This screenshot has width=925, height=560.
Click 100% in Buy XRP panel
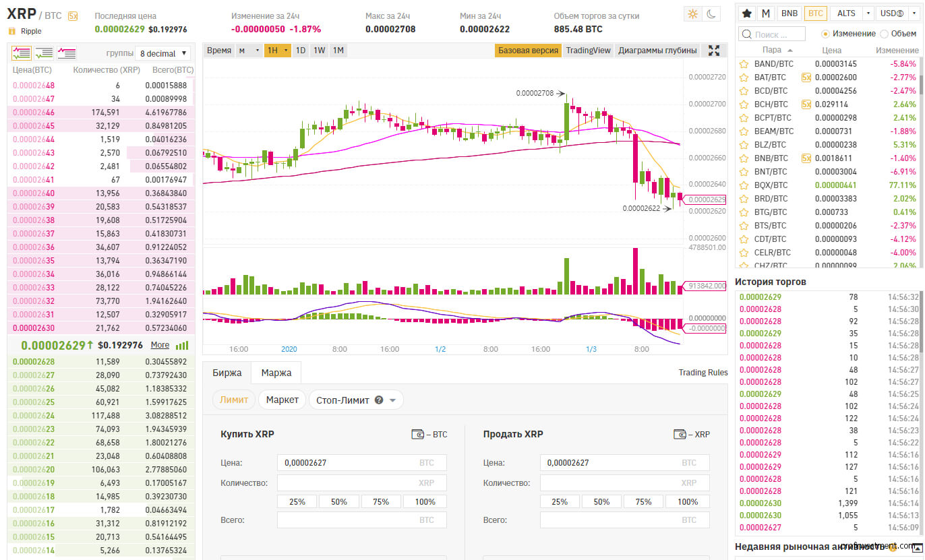(x=425, y=502)
